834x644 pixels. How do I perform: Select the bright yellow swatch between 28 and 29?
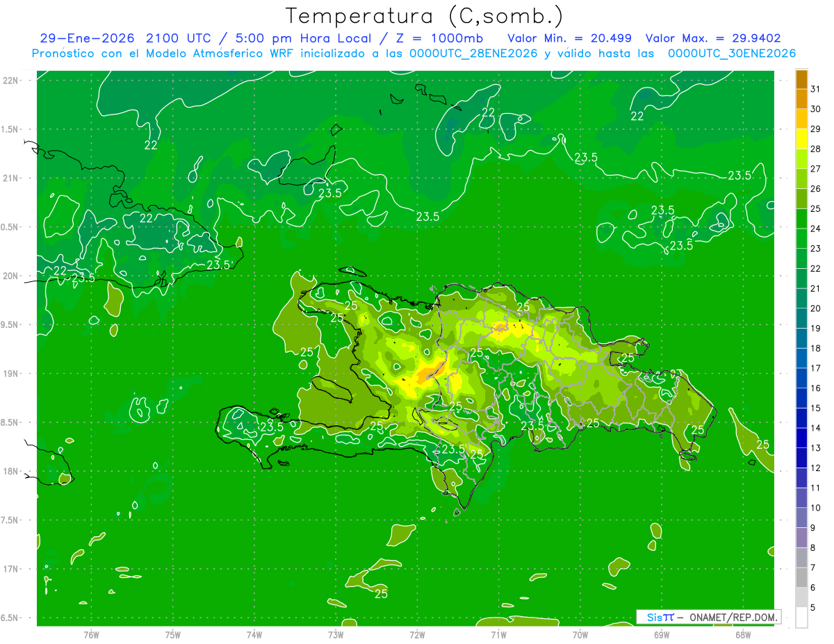point(801,139)
